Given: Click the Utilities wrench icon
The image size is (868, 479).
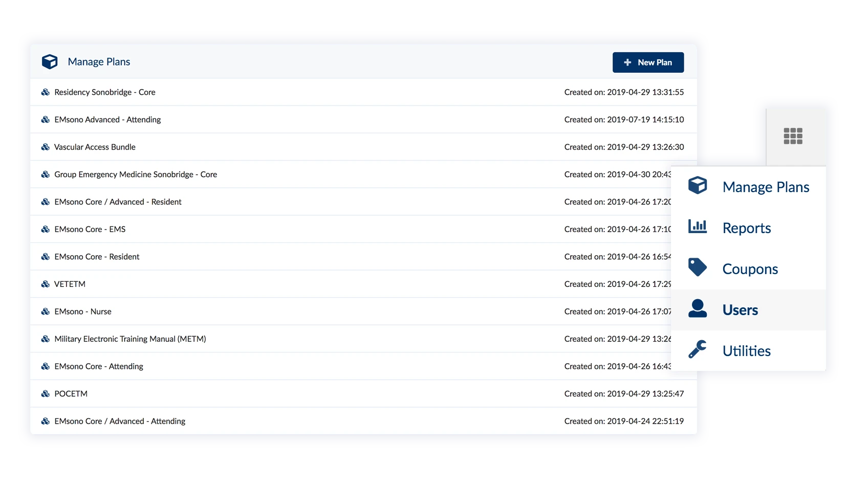Looking at the screenshot, I should [x=697, y=349].
